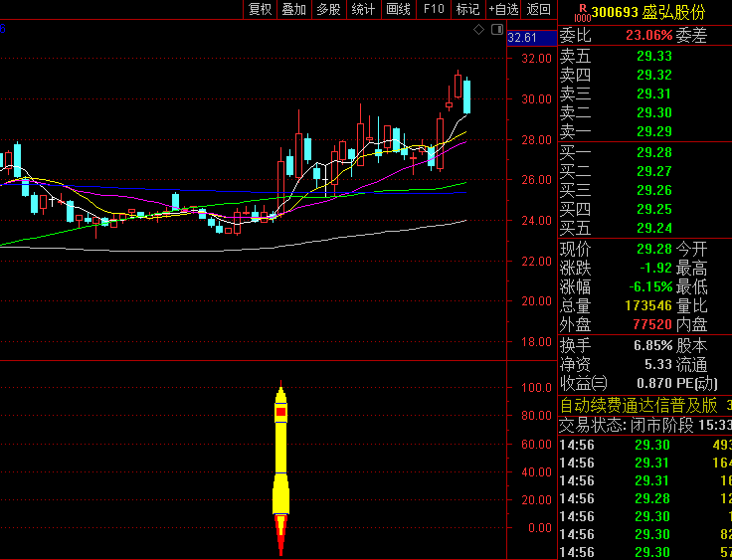Click the 量比 label
732x560 pixels.
(x=691, y=306)
